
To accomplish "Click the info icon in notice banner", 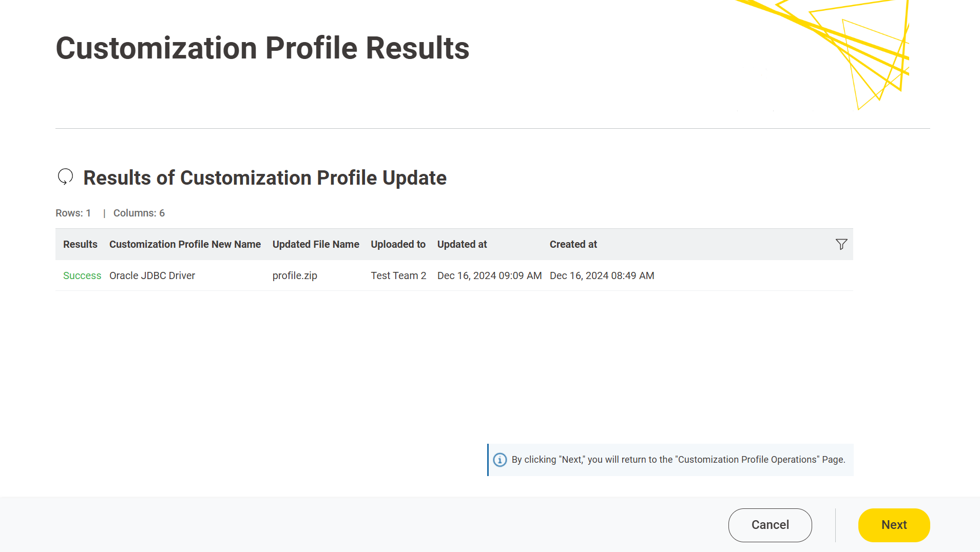I will (x=499, y=460).
